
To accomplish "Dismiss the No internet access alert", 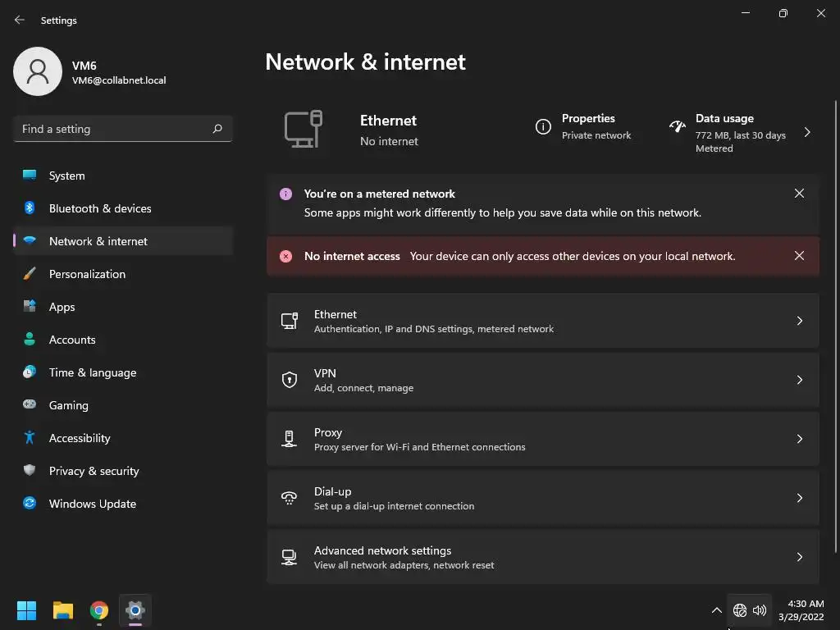I will [x=799, y=256].
